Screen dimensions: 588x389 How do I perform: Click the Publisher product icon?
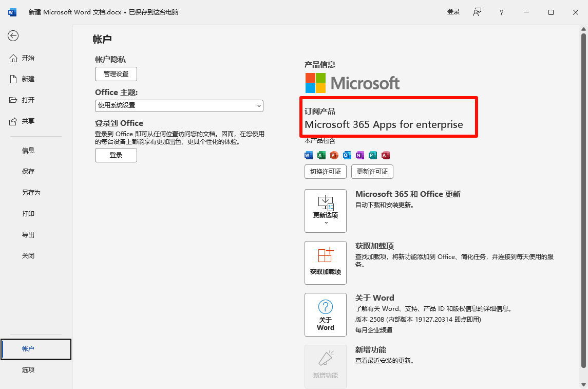372,155
